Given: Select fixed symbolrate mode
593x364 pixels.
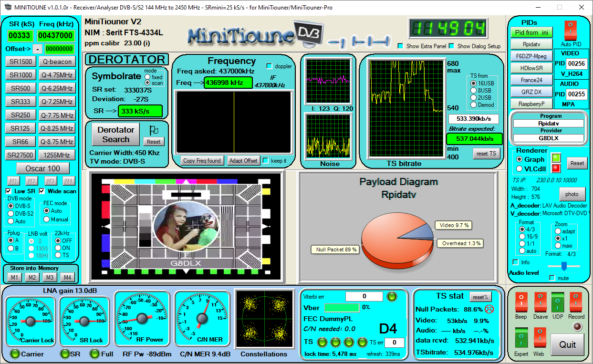Looking at the screenshot, I should (147, 77).
